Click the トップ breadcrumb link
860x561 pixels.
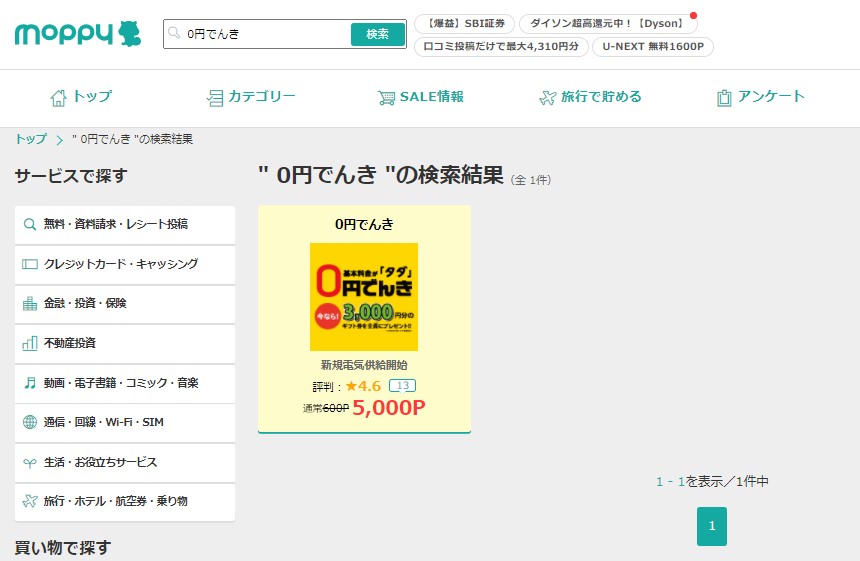[x=31, y=139]
